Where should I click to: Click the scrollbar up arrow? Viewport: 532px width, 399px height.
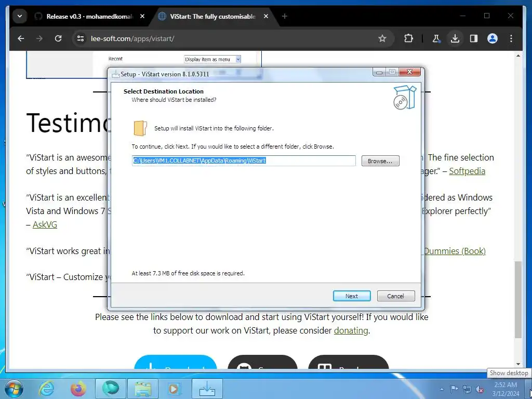click(518, 55)
